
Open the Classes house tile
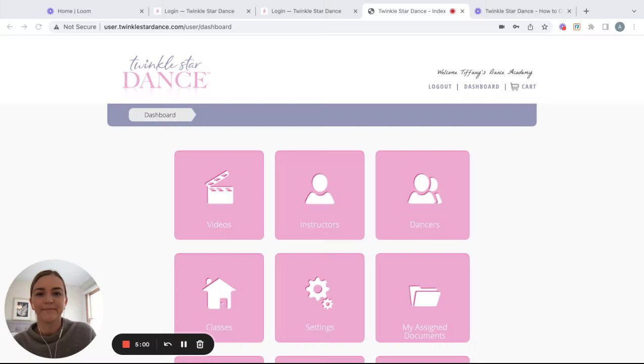pyautogui.click(x=219, y=298)
